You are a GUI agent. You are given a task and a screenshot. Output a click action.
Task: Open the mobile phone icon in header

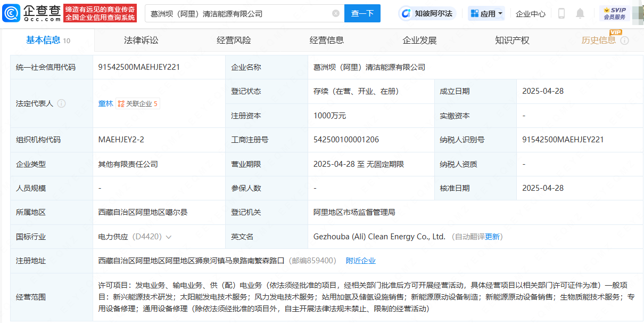tap(561, 13)
